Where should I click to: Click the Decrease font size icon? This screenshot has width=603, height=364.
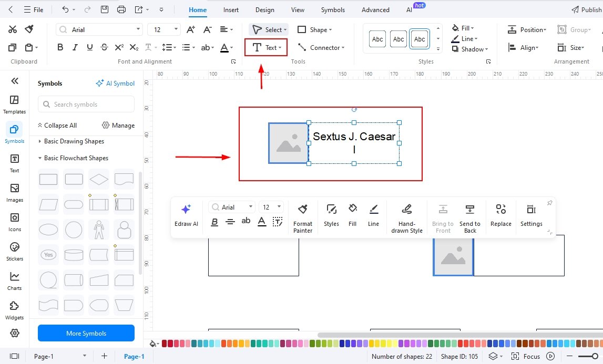click(x=208, y=29)
